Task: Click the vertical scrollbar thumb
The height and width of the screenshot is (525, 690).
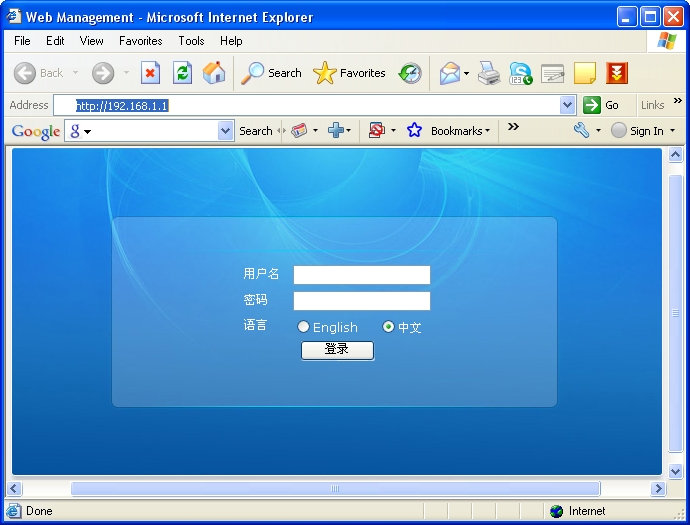Action: (x=675, y=313)
